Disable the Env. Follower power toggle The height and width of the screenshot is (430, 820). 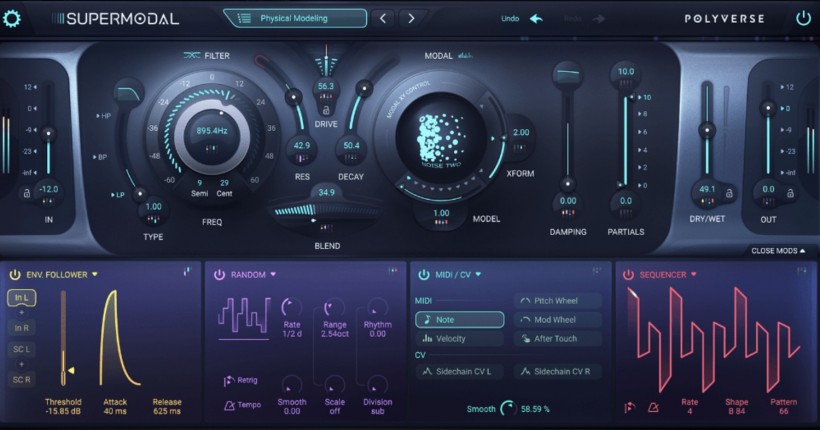[x=15, y=274]
